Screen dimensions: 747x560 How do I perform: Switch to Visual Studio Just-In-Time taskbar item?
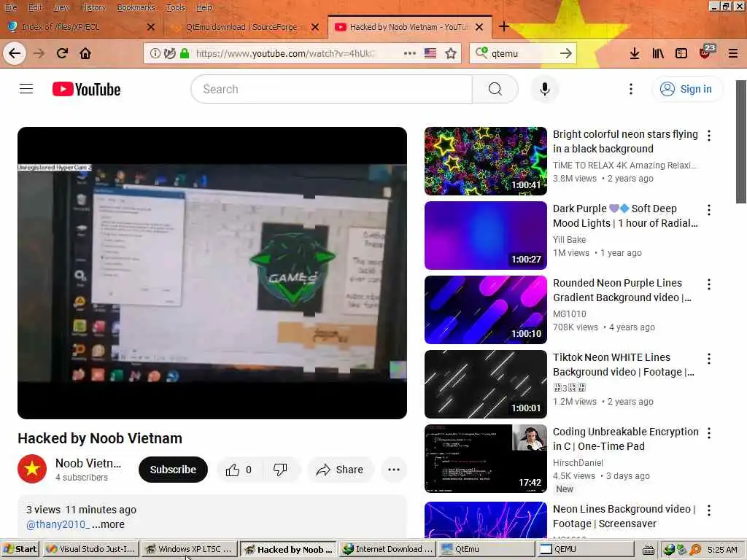[x=90, y=549]
